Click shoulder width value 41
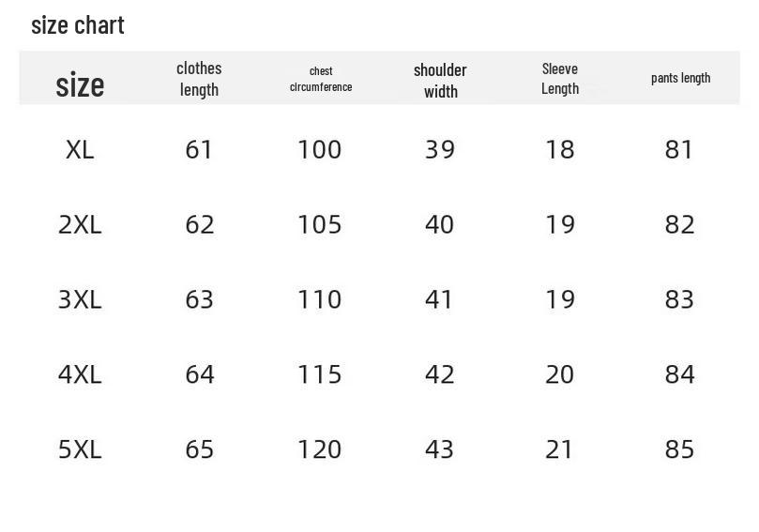The image size is (759, 532). pyautogui.click(x=438, y=299)
